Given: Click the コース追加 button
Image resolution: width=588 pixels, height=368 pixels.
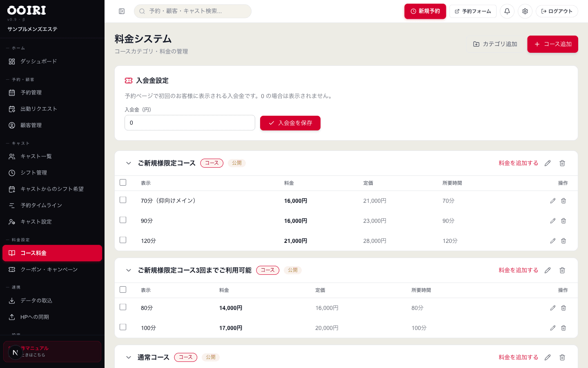Looking at the screenshot, I should [x=552, y=44].
